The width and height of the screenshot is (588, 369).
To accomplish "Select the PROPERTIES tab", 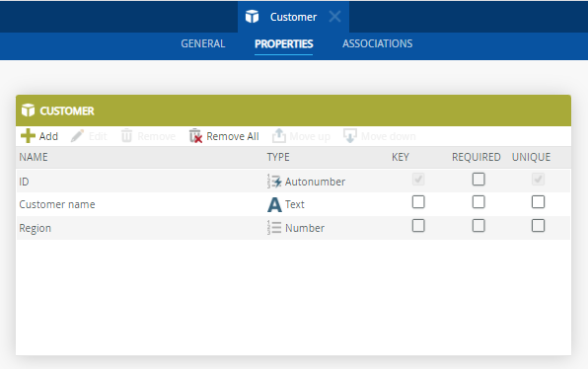I will pos(283,44).
